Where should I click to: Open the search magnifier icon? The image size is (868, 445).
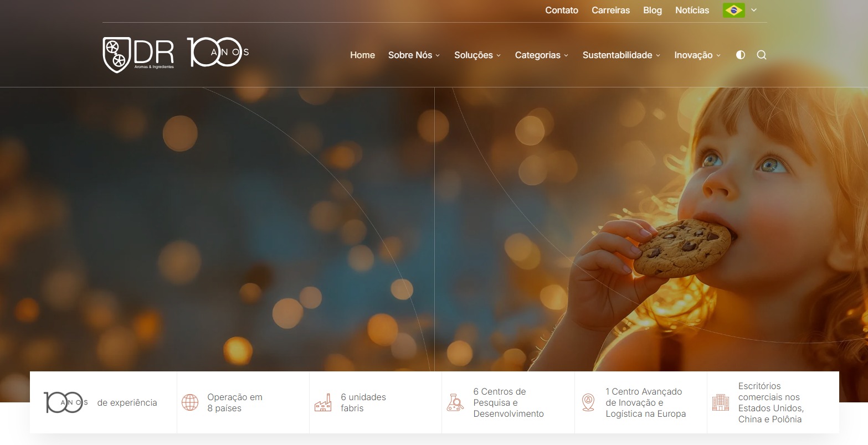(762, 55)
